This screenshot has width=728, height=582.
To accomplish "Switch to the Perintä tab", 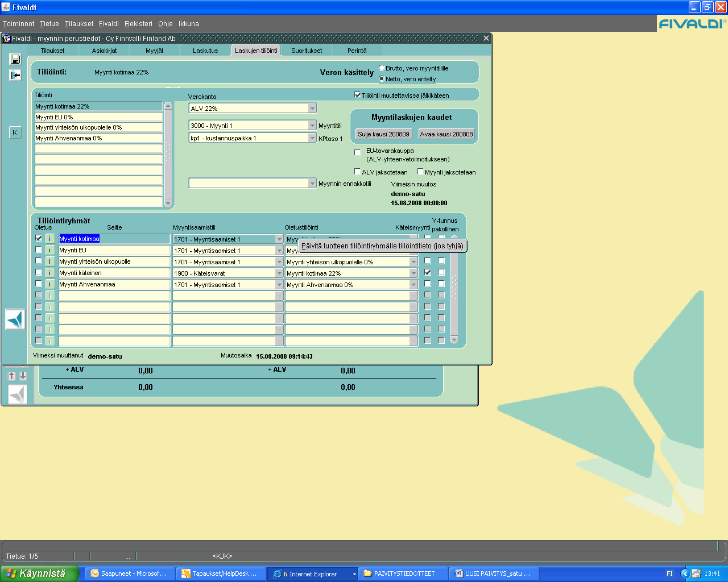I will [357, 51].
